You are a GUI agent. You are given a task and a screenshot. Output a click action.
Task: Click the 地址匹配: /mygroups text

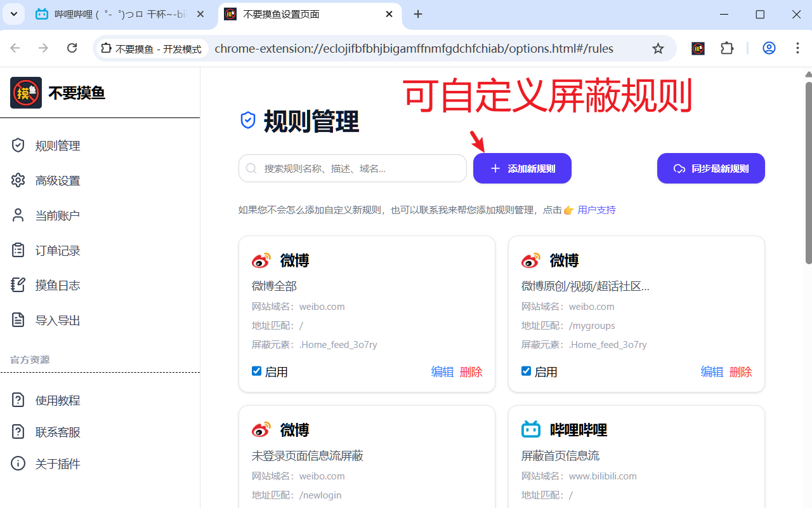tap(568, 325)
